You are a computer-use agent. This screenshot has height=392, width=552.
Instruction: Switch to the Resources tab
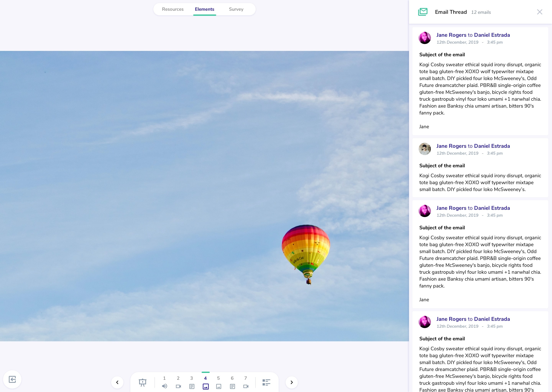coord(172,9)
